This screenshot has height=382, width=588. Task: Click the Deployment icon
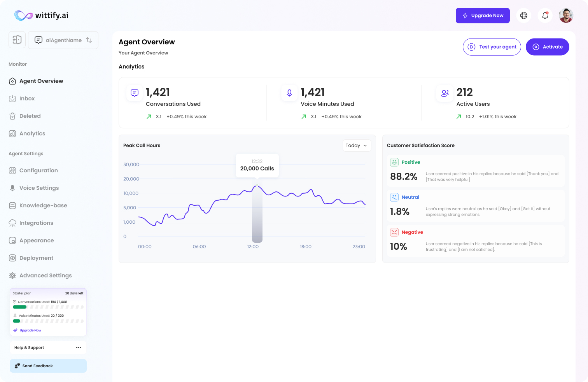[x=12, y=258]
